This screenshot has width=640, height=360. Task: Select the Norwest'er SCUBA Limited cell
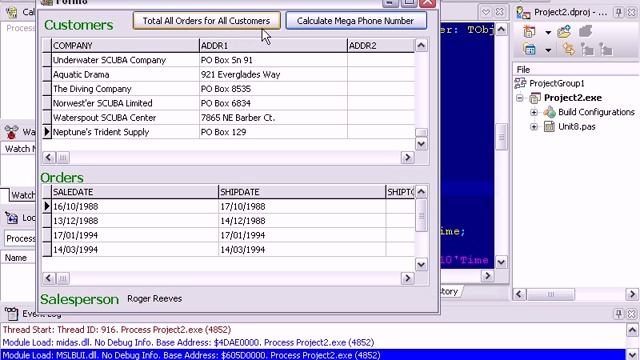point(125,103)
